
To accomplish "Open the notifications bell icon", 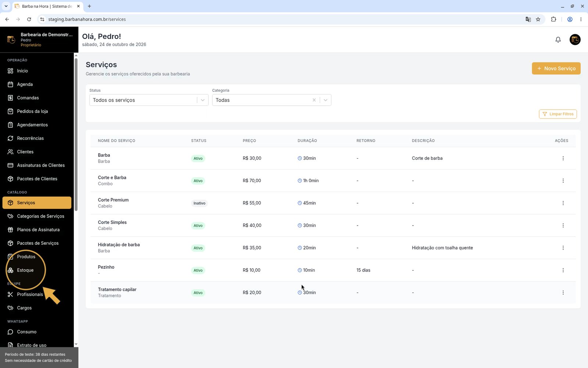I will click(558, 40).
